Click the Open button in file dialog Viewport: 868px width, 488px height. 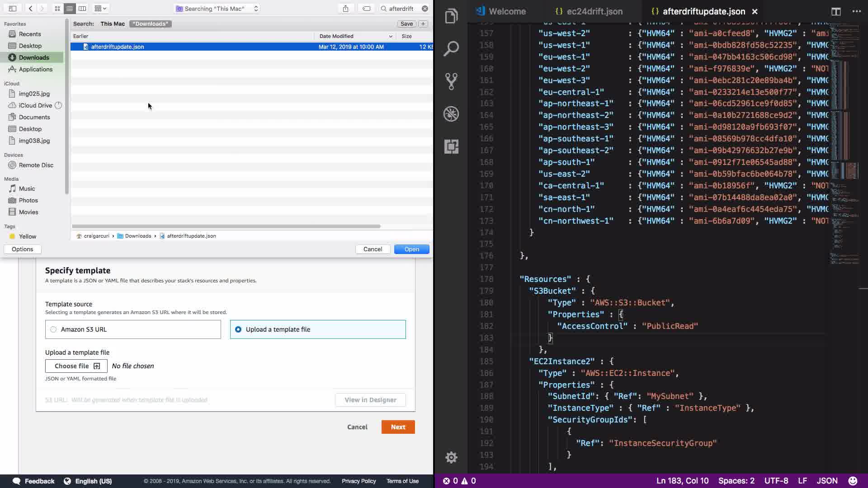[x=411, y=249]
